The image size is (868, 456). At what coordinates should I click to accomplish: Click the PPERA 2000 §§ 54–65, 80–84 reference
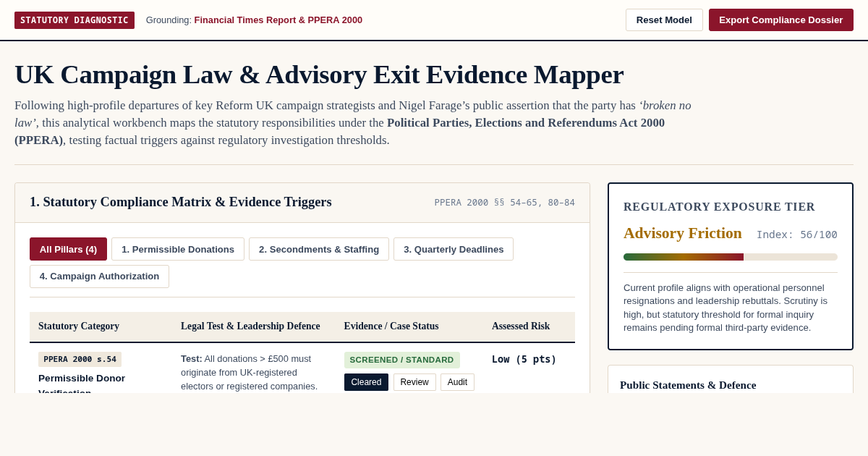coord(505,203)
